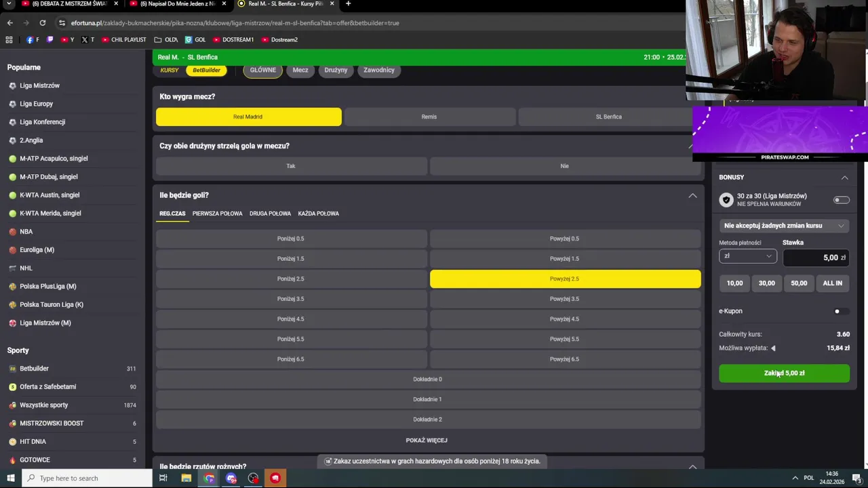Viewport: 868px width, 488px height.
Task: Switch to the PIERWSZA POŁOWA tab
Action: point(217,213)
